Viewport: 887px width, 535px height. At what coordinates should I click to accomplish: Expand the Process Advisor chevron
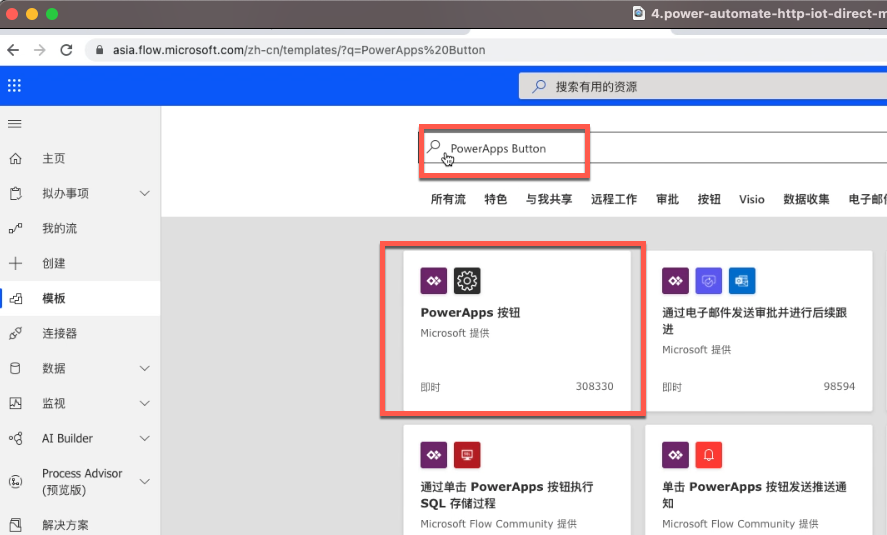click(x=144, y=482)
